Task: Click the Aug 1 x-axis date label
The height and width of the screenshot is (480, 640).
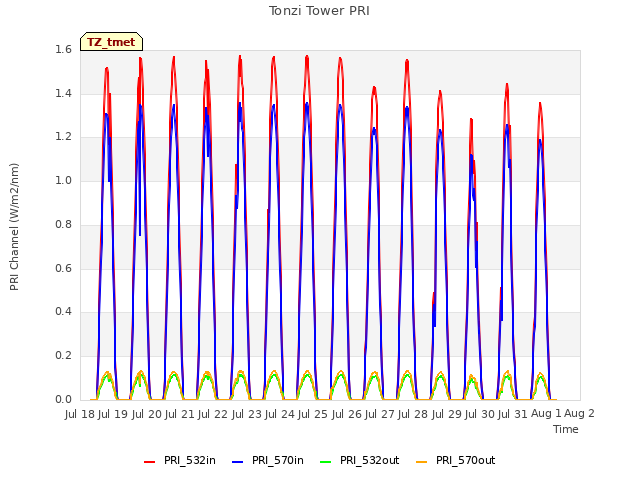Action: coord(546,414)
